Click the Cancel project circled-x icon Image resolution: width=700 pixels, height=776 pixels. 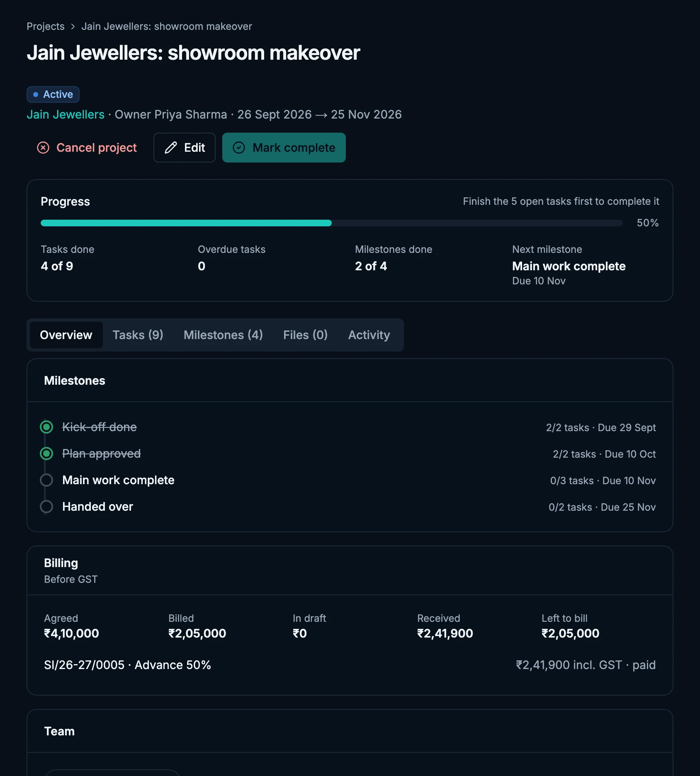point(43,148)
